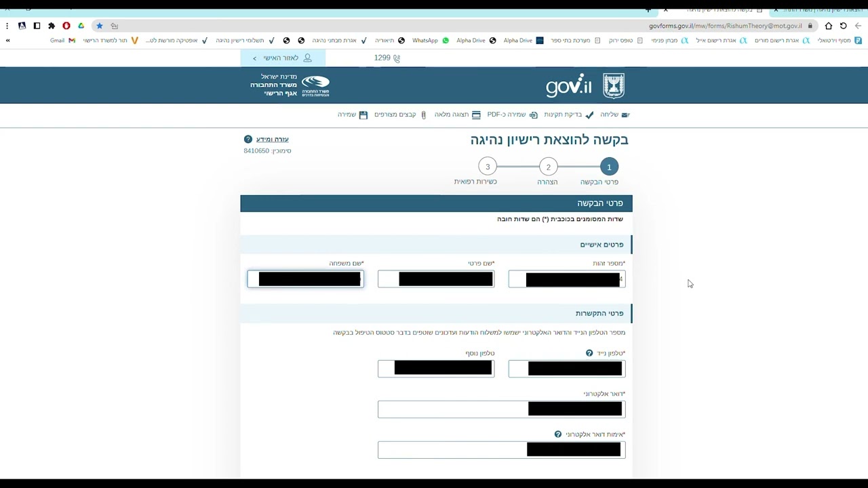Click the טלפון נייד input field

click(567, 369)
